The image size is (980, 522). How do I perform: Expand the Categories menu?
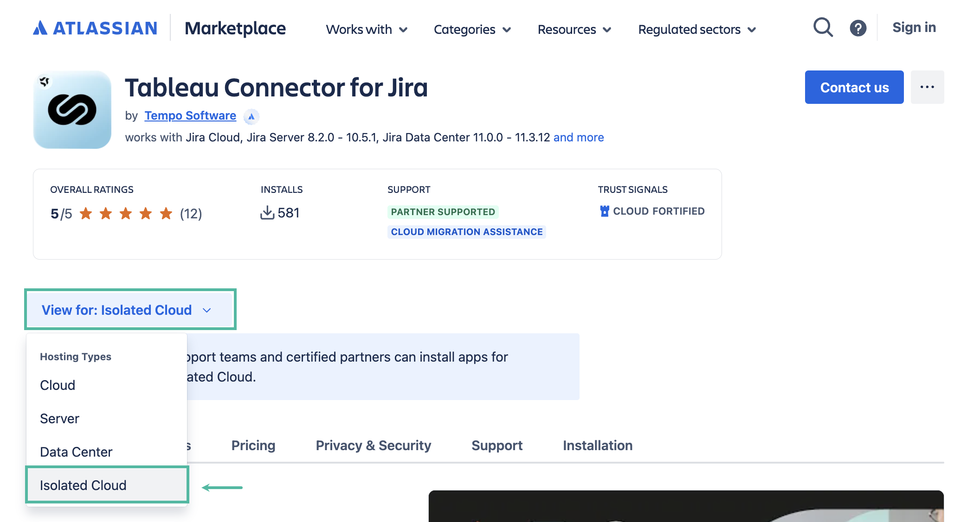(x=472, y=29)
